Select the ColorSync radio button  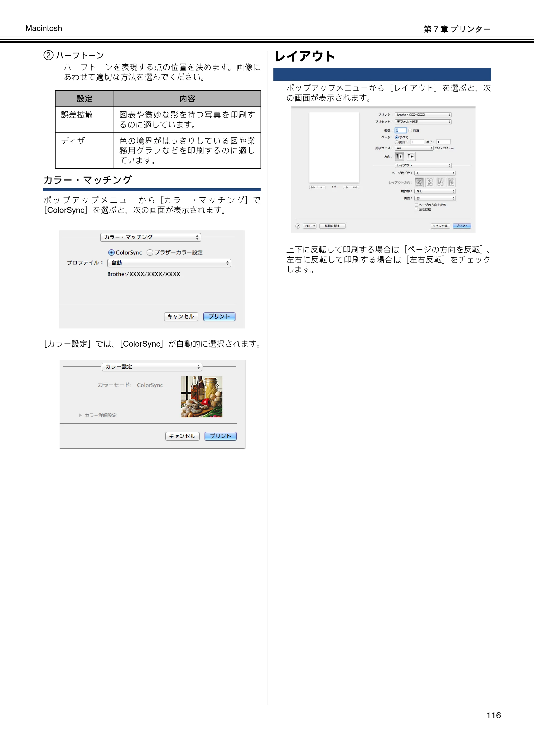click(111, 253)
